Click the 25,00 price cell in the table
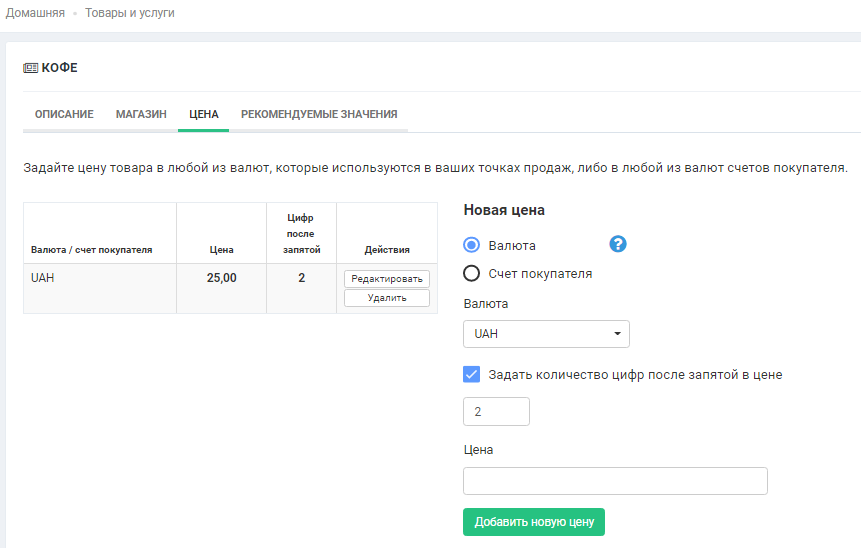This screenshot has height=548, width=861. [222, 278]
